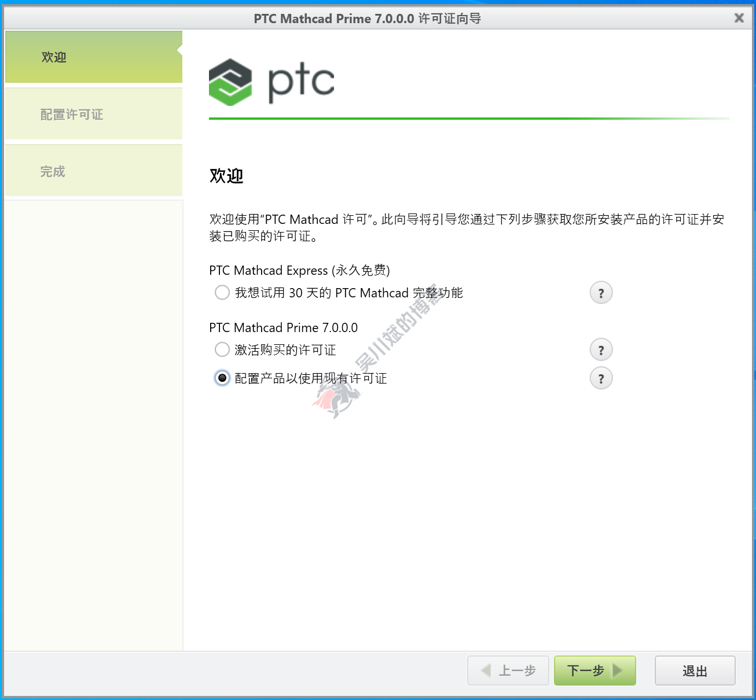Open help for 30-day trial option

pyautogui.click(x=601, y=293)
